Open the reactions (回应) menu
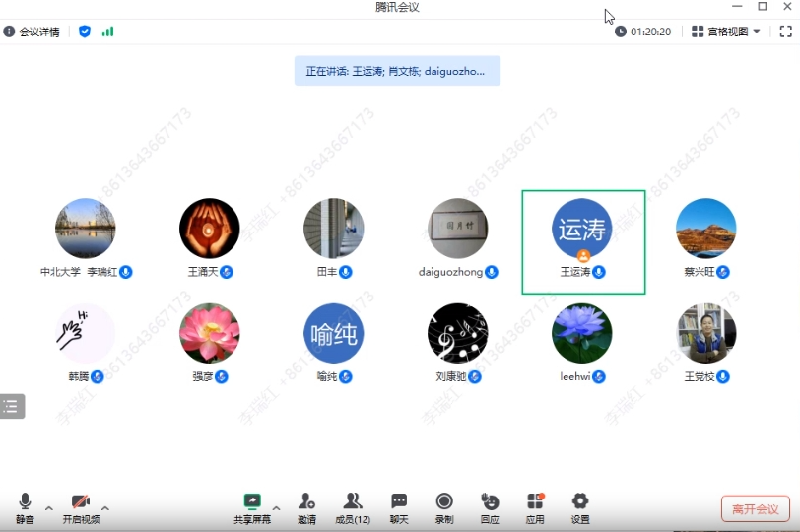The height and width of the screenshot is (532, 800). coord(490,507)
